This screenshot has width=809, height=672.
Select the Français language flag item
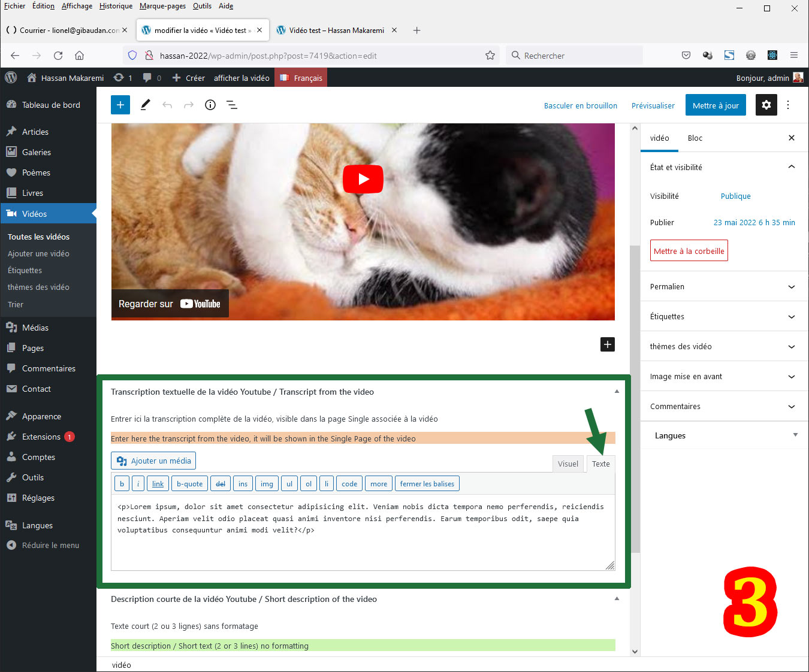[x=301, y=78]
